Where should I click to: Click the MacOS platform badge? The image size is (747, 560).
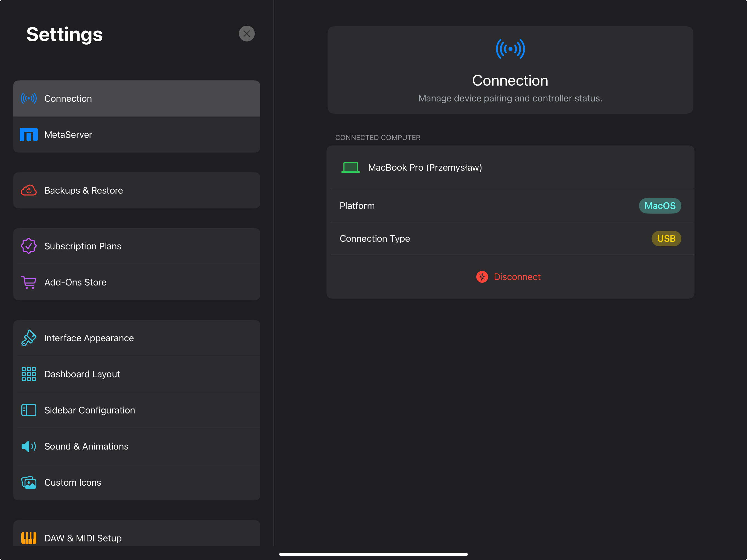click(x=660, y=206)
